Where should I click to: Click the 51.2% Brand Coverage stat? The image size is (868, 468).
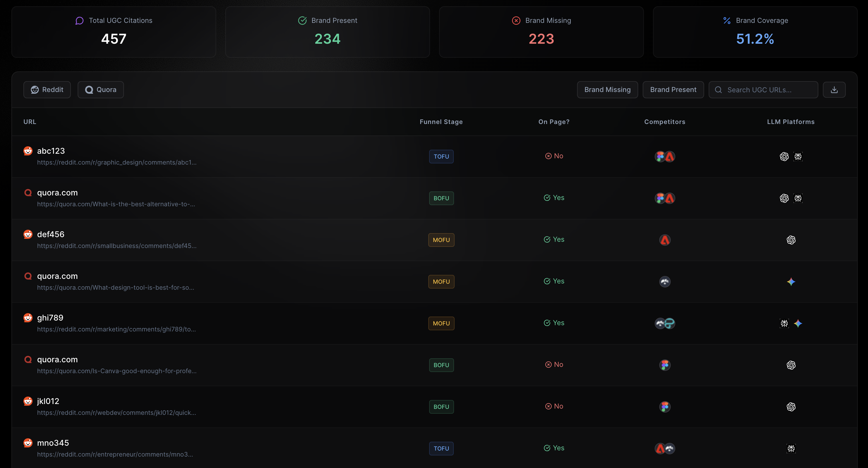[x=754, y=39]
